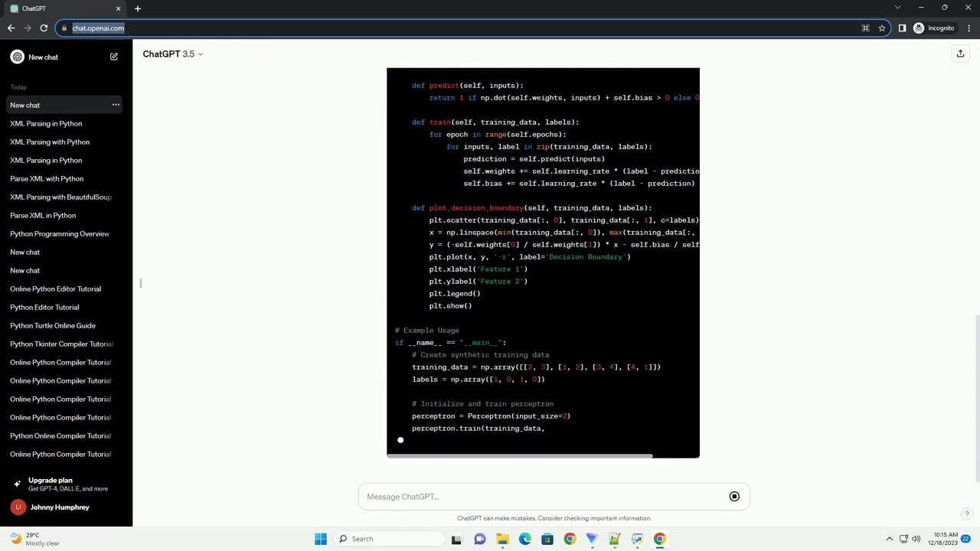Open 'Online Python Editor Tutorial' chat
Viewport: 980px width, 551px height.
point(55,289)
